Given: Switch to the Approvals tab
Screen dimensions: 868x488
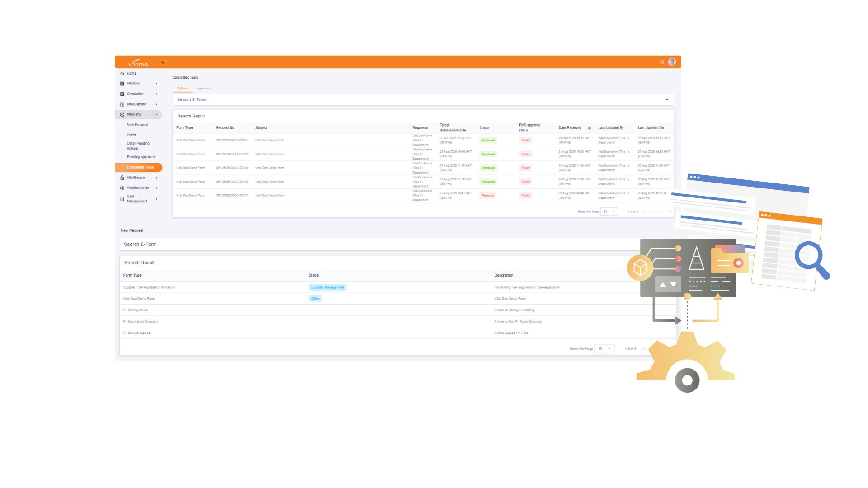Looking at the screenshot, I should coord(204,89).
